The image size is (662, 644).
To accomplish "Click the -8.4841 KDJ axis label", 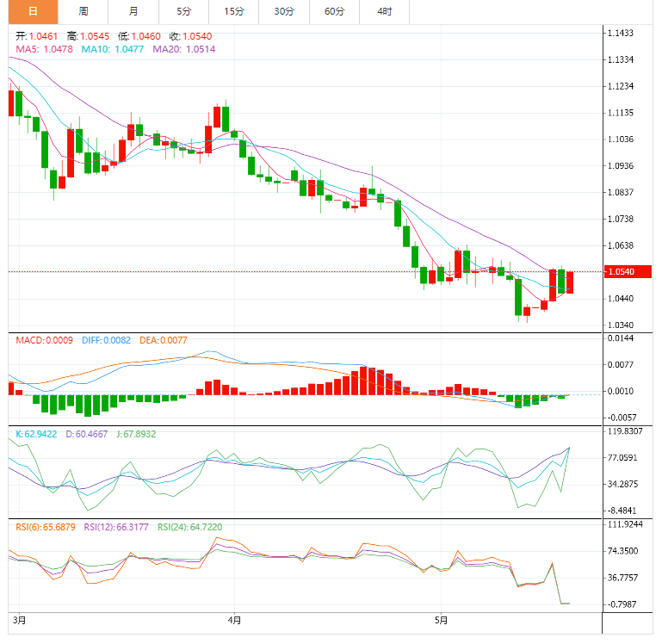I will coord(622,511).
